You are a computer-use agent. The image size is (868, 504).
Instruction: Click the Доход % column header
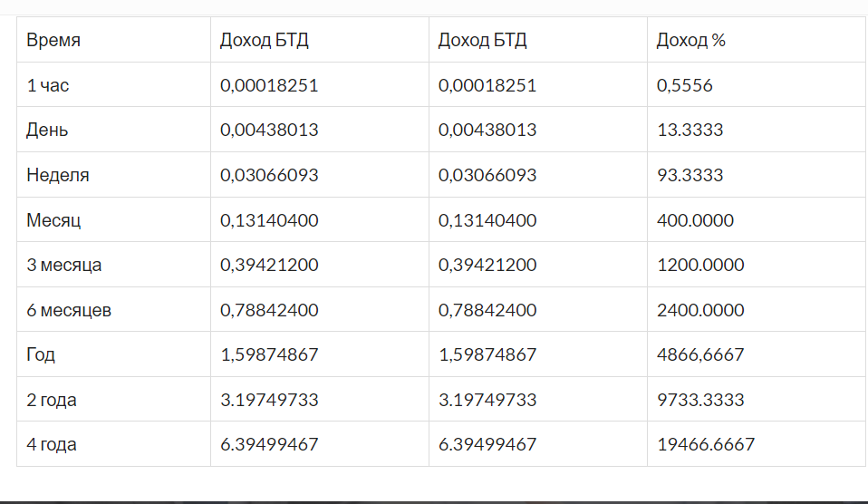pos(690,41)
